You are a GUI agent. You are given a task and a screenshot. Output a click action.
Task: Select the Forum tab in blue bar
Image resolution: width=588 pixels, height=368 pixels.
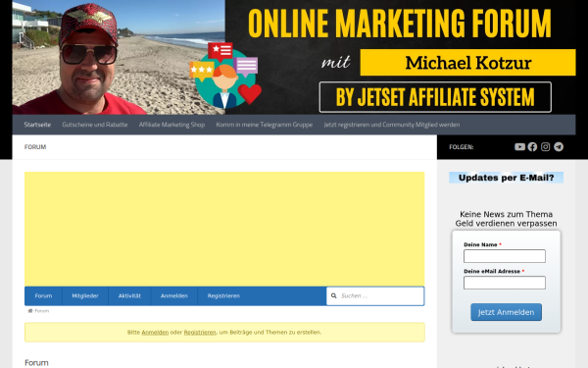(43, 296)
